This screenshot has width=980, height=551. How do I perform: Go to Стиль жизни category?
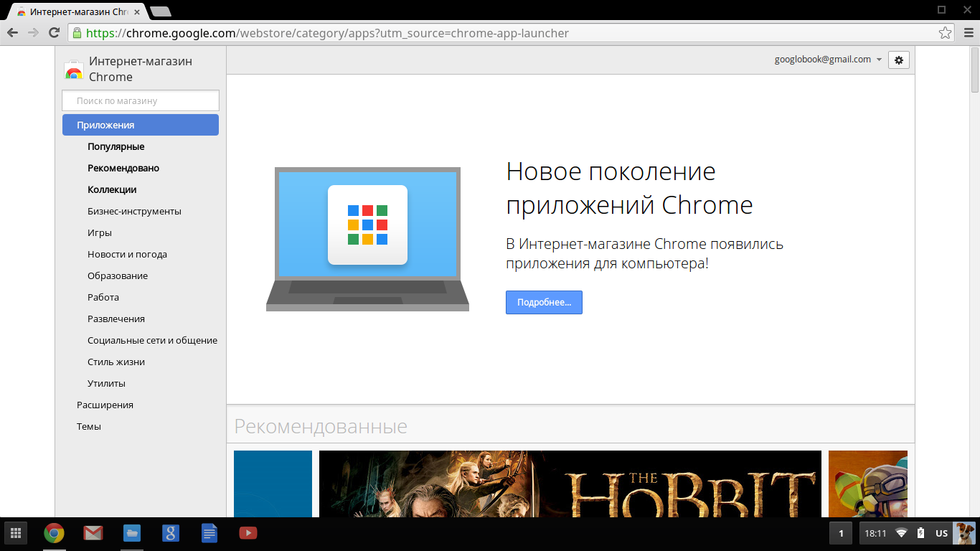[116, 362]
